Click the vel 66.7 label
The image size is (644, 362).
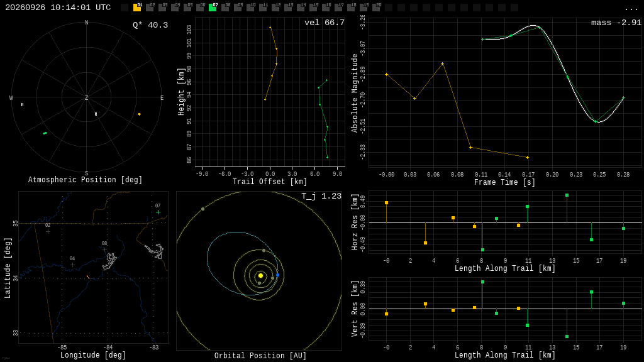(325, 23)
